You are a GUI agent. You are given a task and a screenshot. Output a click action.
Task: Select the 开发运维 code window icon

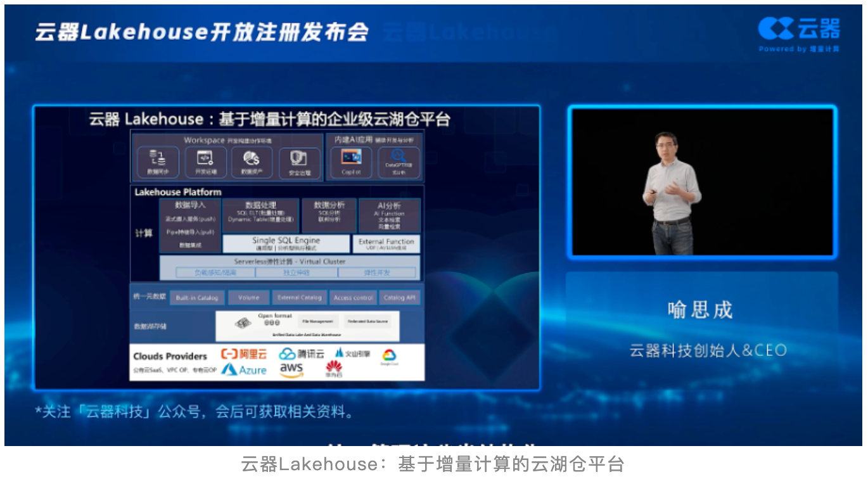pyautogui.click(x=205, y=158)
